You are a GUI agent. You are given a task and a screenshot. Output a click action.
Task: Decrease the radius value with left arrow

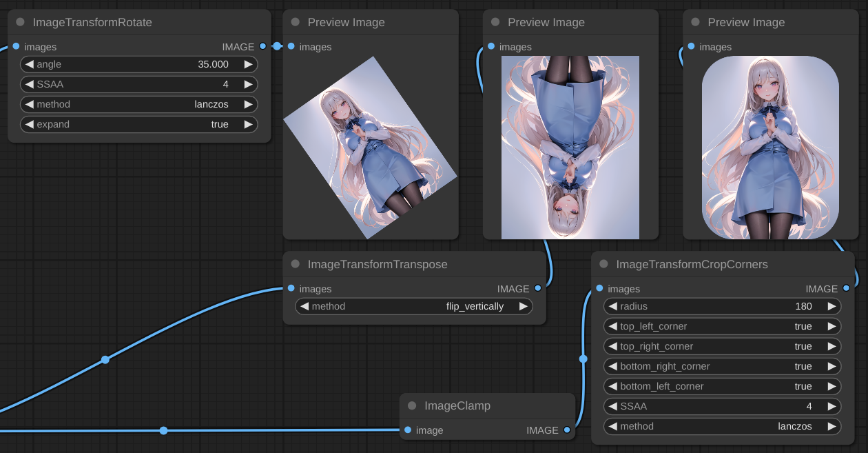[x=612, y=306]
